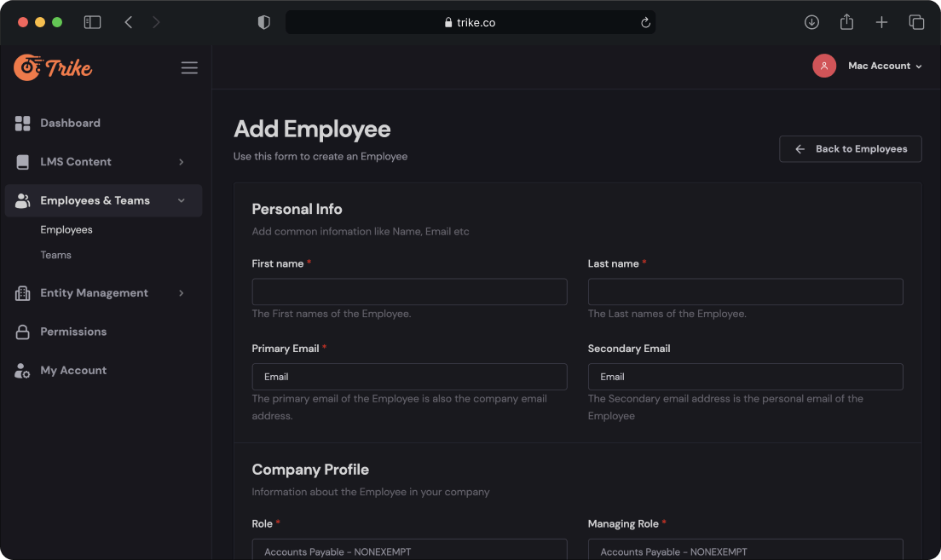Select Teams in the sidebar
The width and height of the screenshot is (941, 560).
(x=55, y=255)
